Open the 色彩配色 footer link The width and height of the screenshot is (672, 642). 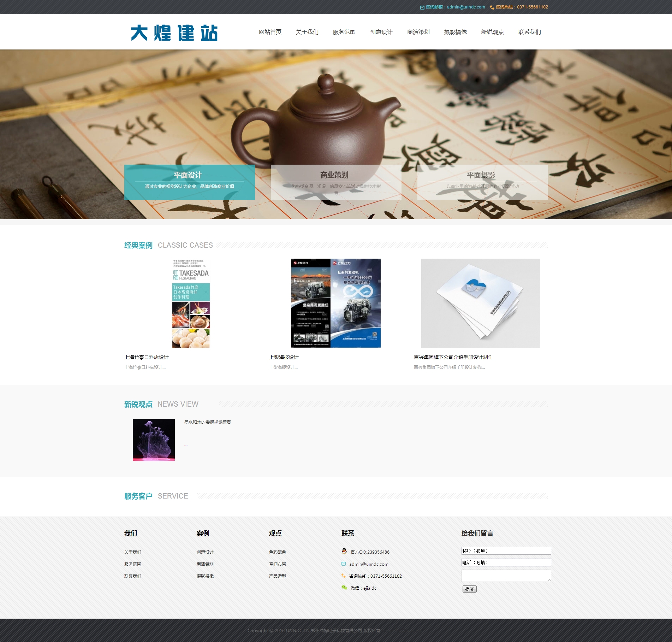pos(277,552)
